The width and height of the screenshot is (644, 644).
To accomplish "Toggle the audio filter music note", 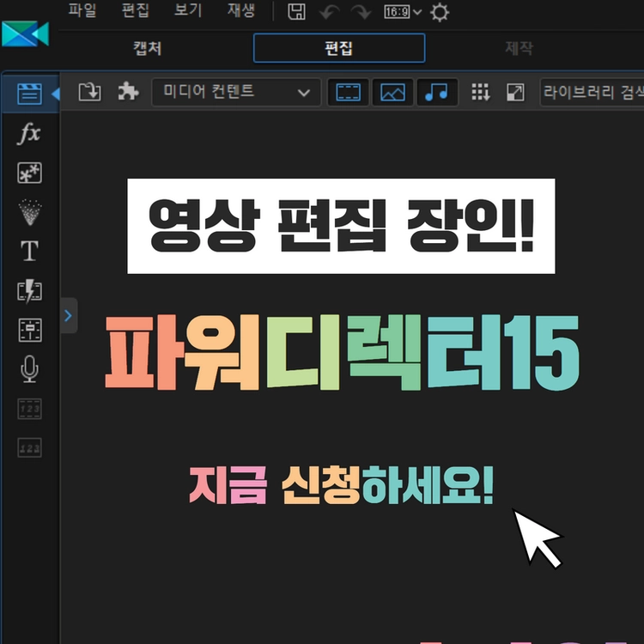I will click(437, 93).
